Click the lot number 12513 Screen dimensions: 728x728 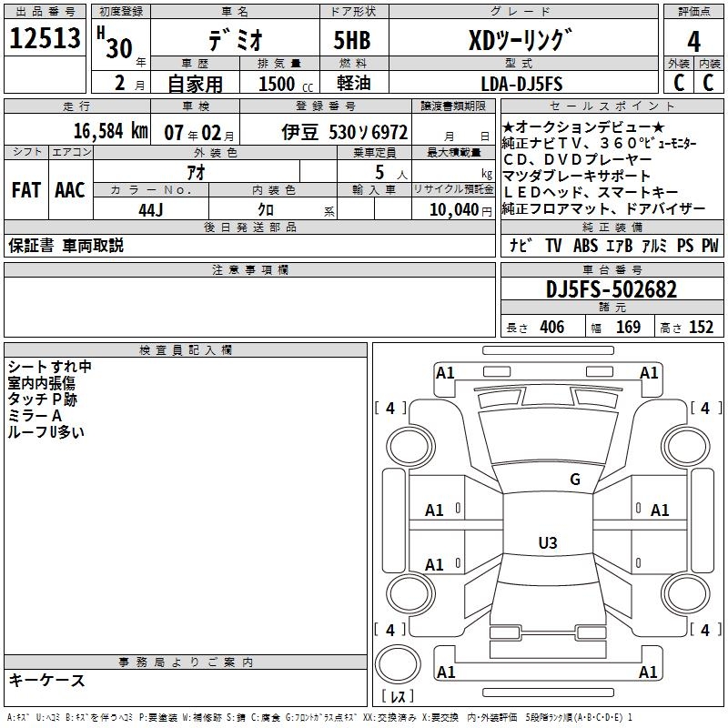(x=45, y=38)
